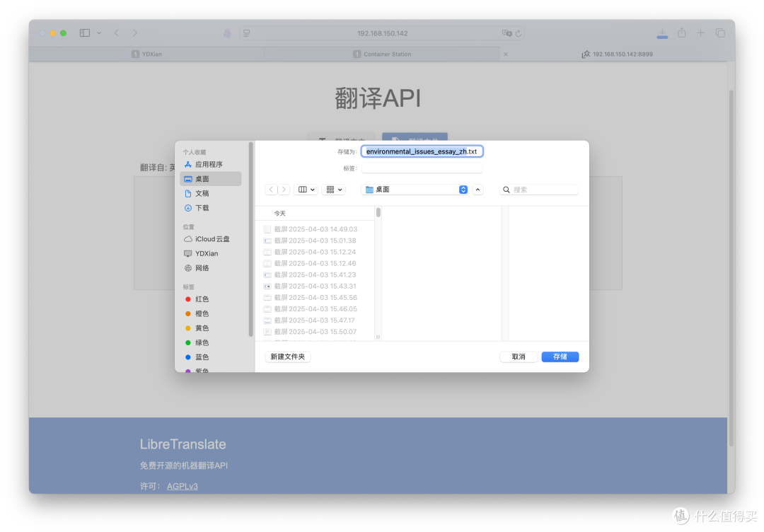Viewport: 764px width, 532px height.
Task: Select file 截屏 2025-04-03 15.01.38
Action: point(315,241)
